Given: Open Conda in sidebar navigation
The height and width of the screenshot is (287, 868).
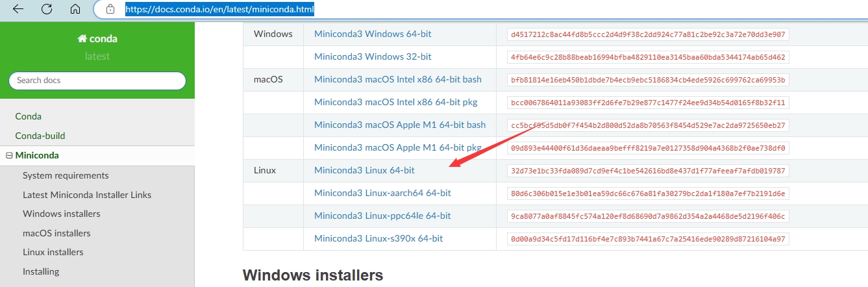Looking at the screenshot, I should point(28,116).
